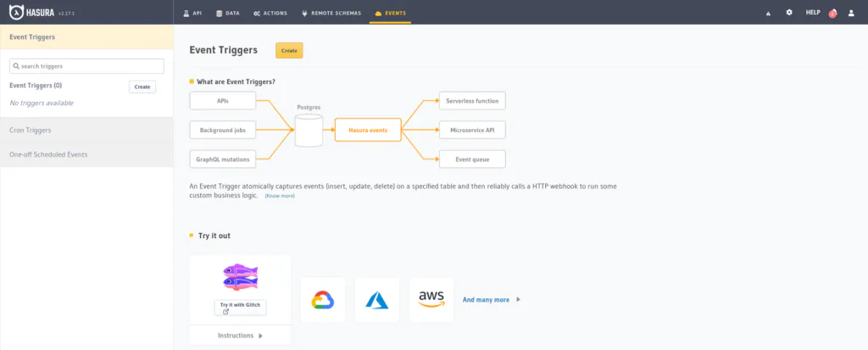Image resolution: width=868 pixels, height=350 pixels.
Task: Focus the search triggers input field
Action: 87,66
